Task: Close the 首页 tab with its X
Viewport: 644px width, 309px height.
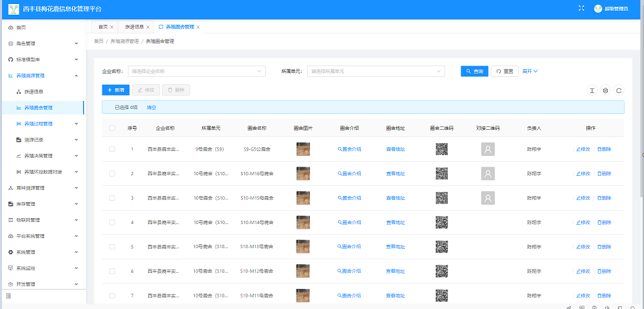Action: pos(112,27)
